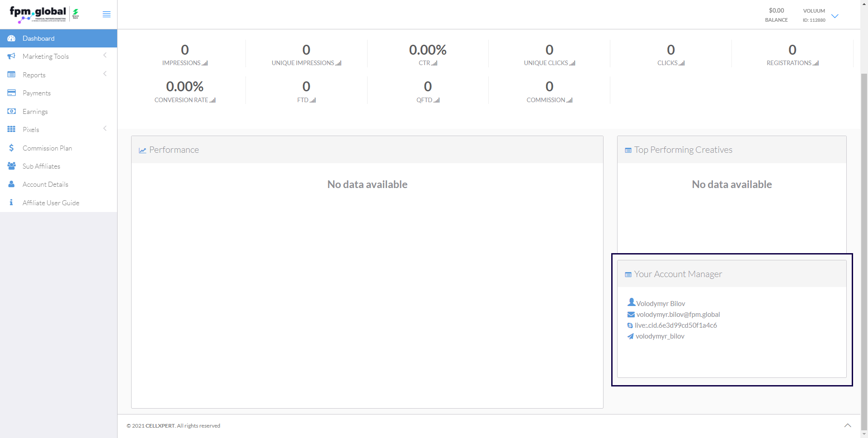Click the fpm.global logo

pos(38,14)
